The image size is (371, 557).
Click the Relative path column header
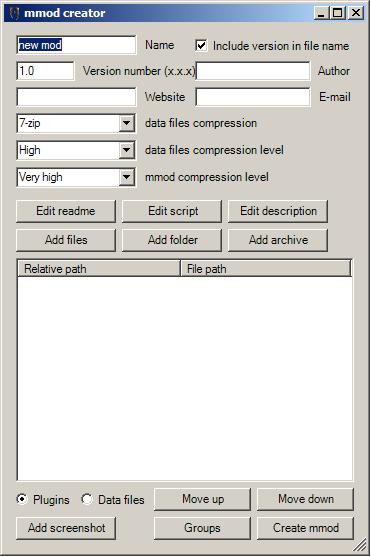[99, 269]
